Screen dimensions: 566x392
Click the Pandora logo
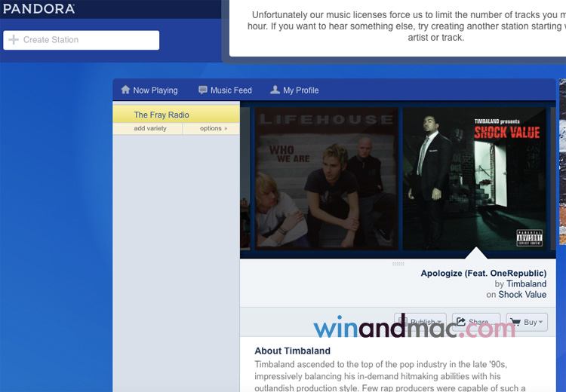coord(38,9)
